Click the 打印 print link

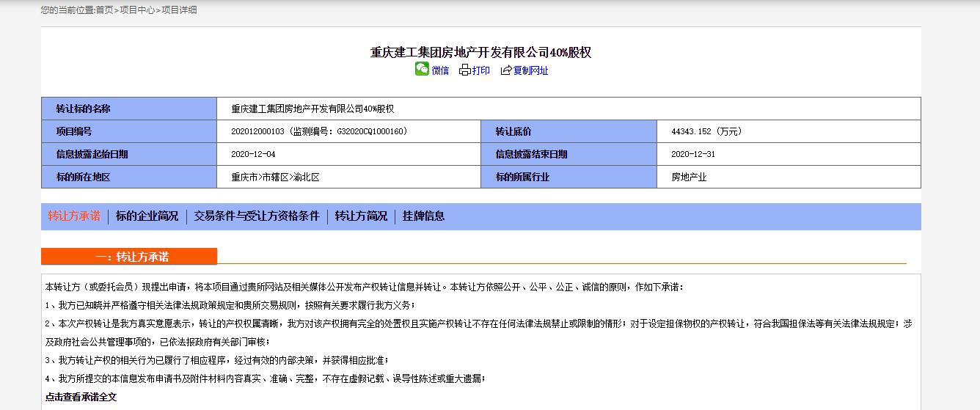click(481, 70)
